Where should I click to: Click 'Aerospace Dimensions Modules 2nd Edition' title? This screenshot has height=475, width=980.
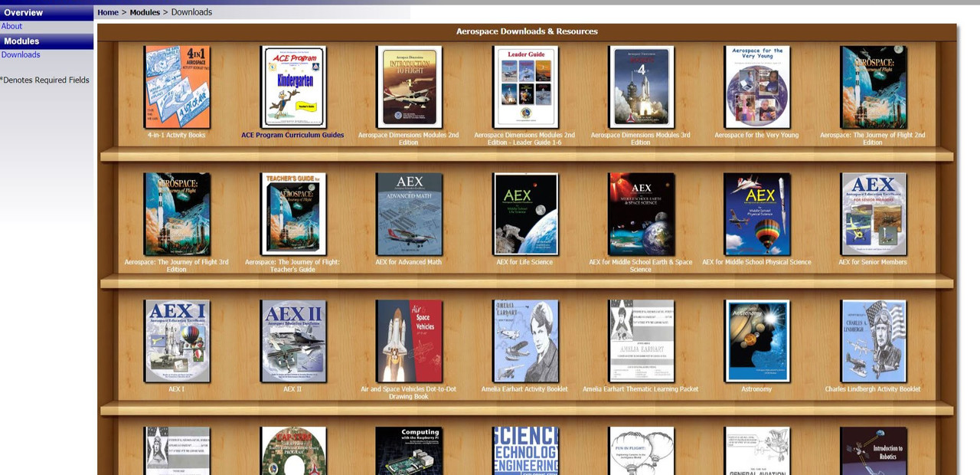tap(409, 139)
